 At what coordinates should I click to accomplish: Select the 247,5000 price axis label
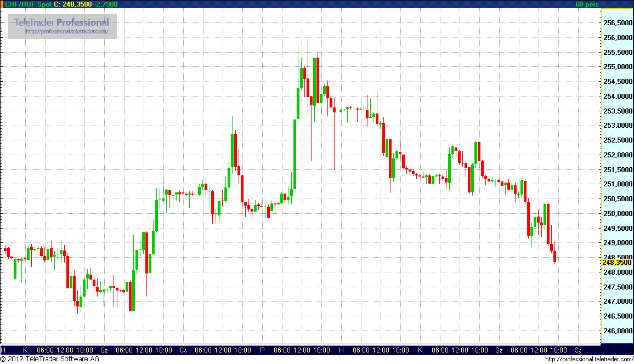[x=617, y=287]
